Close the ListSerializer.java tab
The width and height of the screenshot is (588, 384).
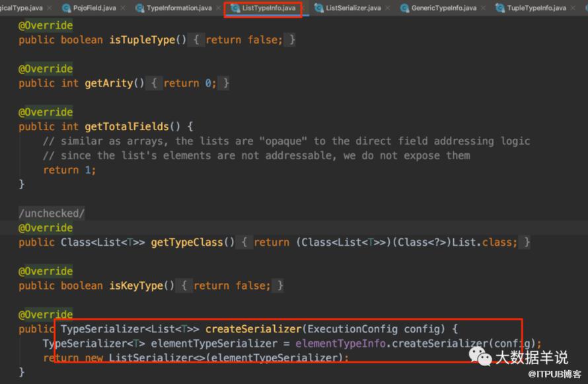coord(388,8)
